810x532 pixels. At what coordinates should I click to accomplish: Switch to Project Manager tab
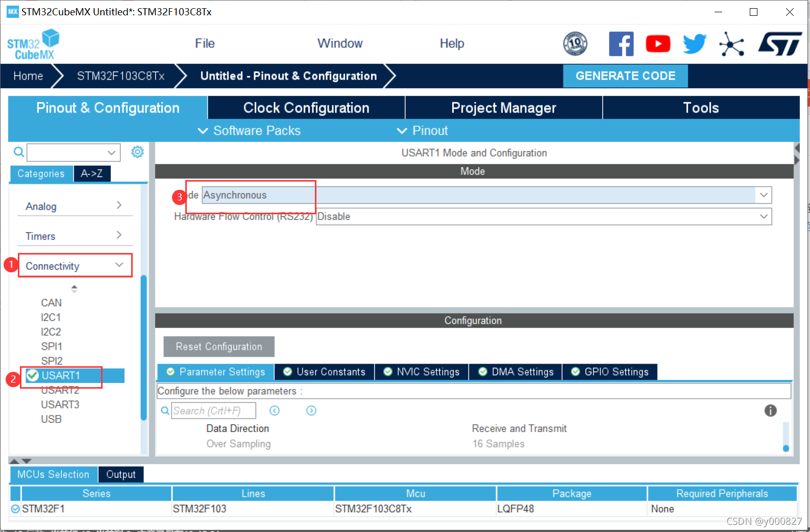click(x=504, y=108)
